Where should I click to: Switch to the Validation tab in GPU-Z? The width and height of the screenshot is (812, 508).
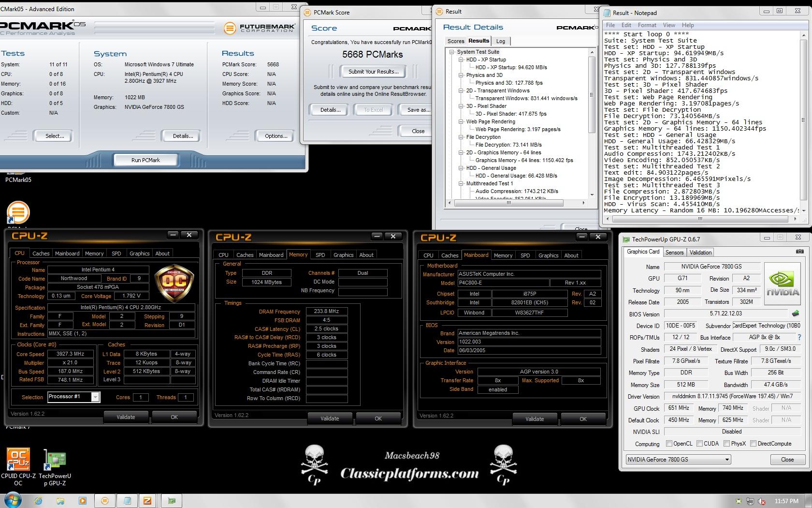pos(700,253)
